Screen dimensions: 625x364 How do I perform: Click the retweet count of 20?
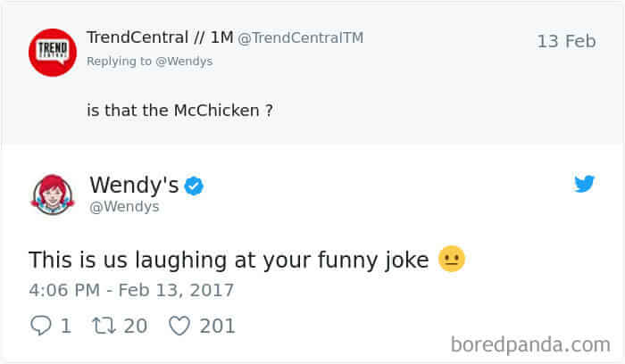136,326
